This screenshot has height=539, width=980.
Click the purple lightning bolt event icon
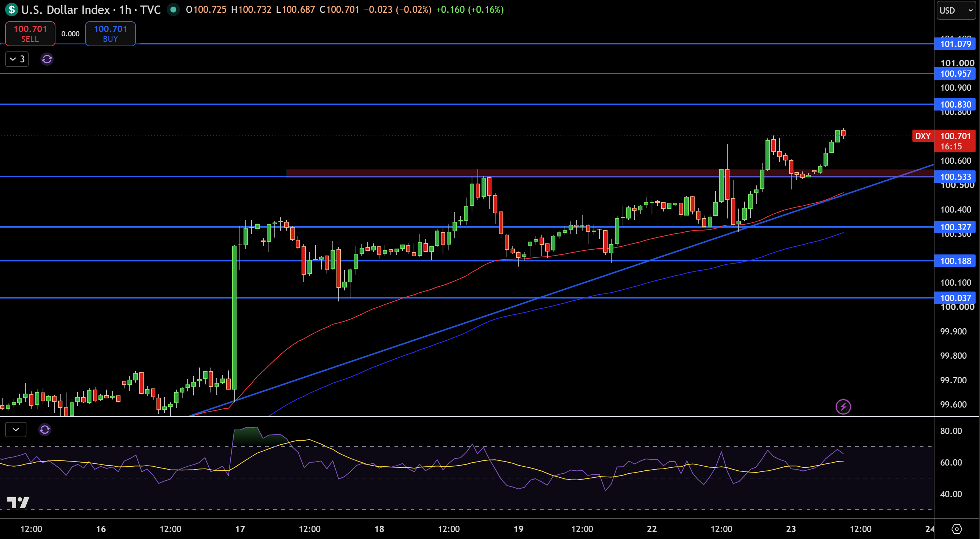tap(843, 406)
